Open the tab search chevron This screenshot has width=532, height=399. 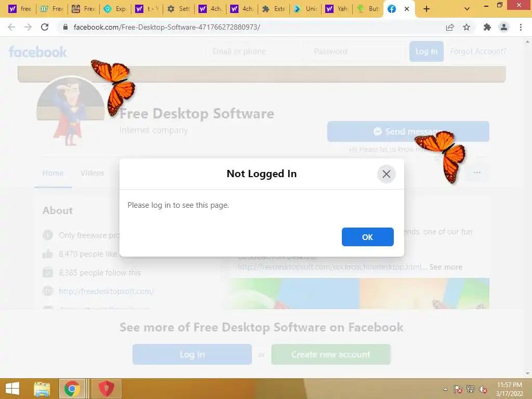tap(467, 9)
